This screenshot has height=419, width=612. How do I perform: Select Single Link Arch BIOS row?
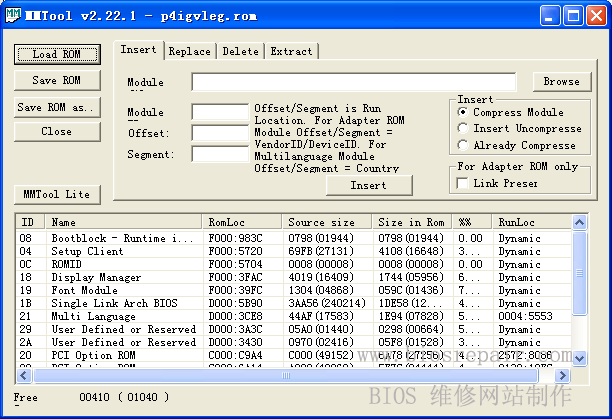[x=294, y=303]
